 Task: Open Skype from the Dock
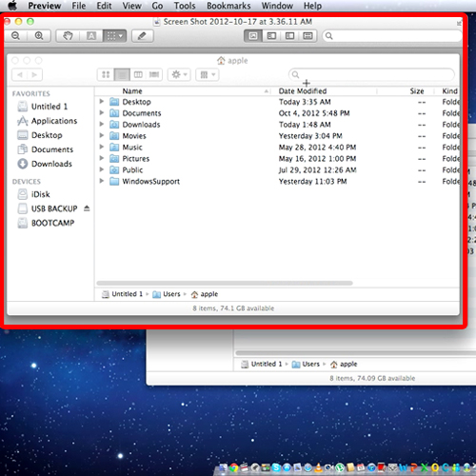point(276,467)
